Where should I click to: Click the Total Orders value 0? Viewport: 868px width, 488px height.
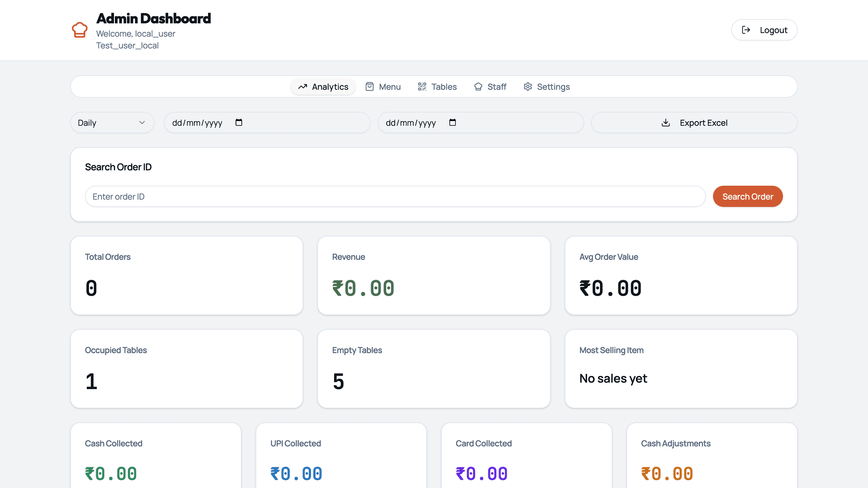tap(91, 288)
